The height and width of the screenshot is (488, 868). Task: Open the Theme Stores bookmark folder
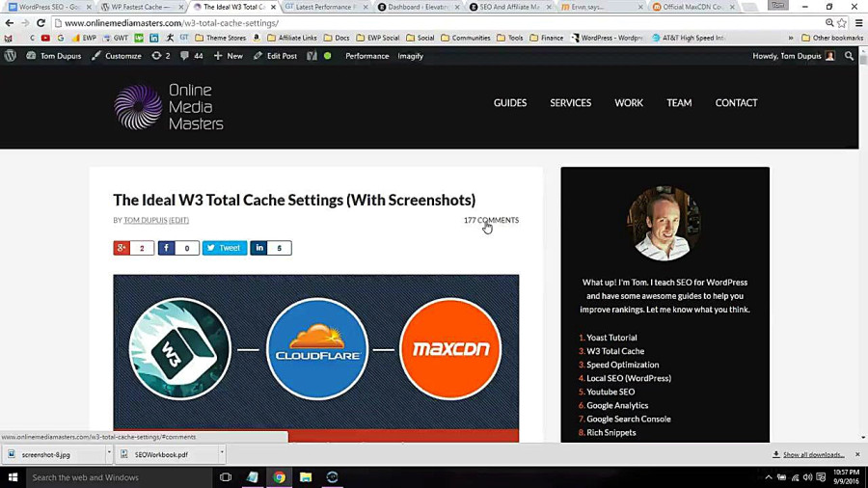pyautogui.click(x=220, y=39)
